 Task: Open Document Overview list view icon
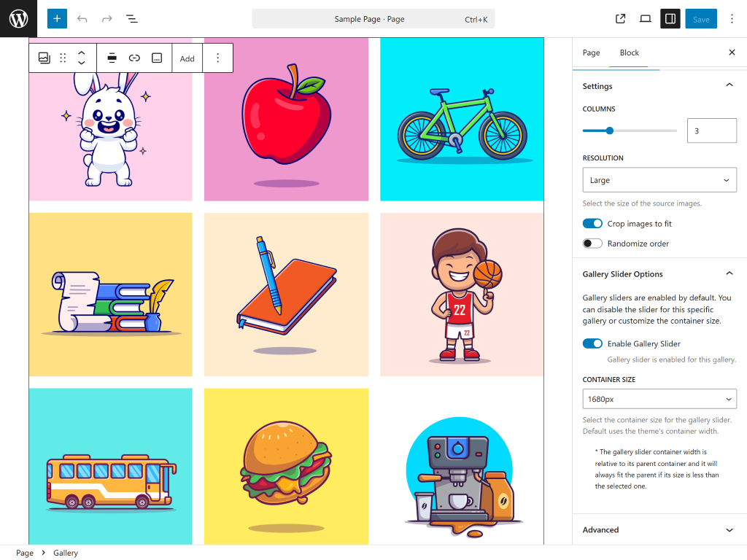[x=131, y=19]
